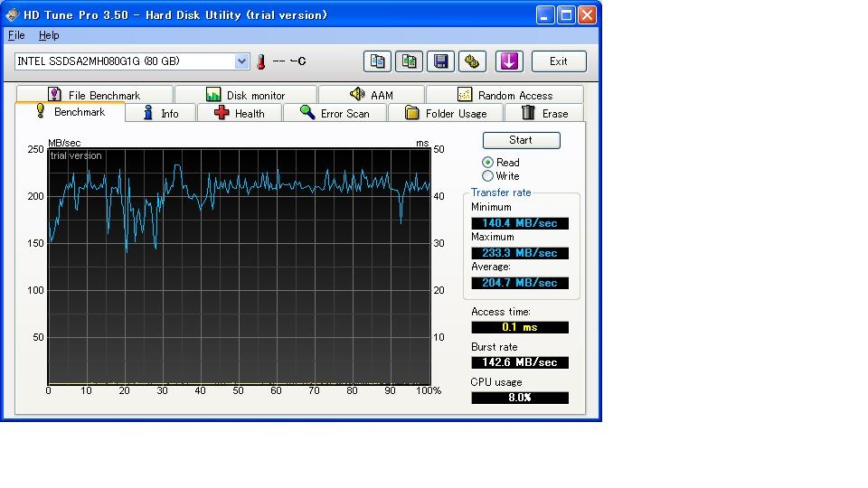Screen dimensions: 868x488
Task: Go to the Random Access tab
Action: [505, 95]
